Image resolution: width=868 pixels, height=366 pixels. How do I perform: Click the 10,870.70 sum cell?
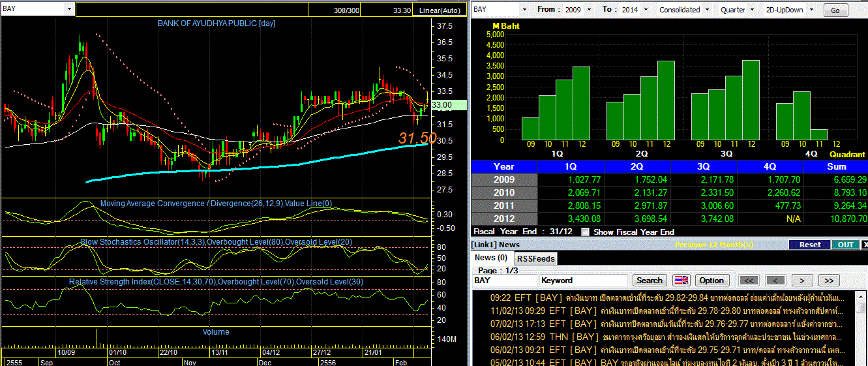[x=835, y=219]
